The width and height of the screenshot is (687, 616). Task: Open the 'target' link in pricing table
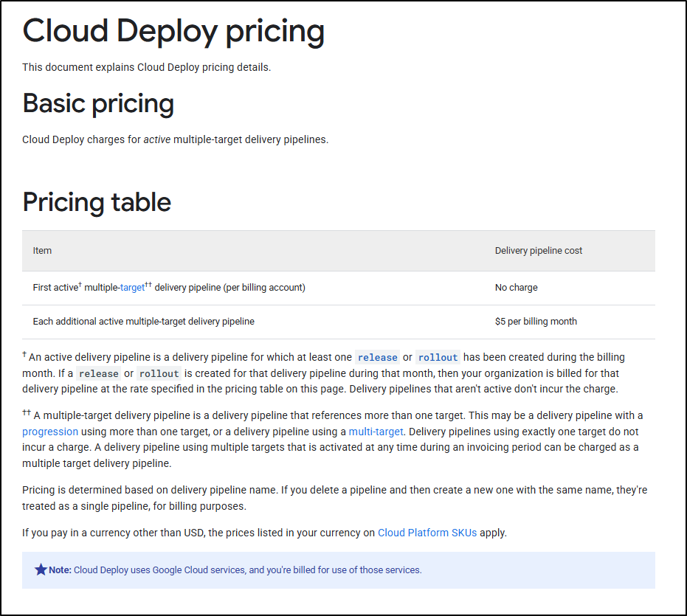(132, 288)
